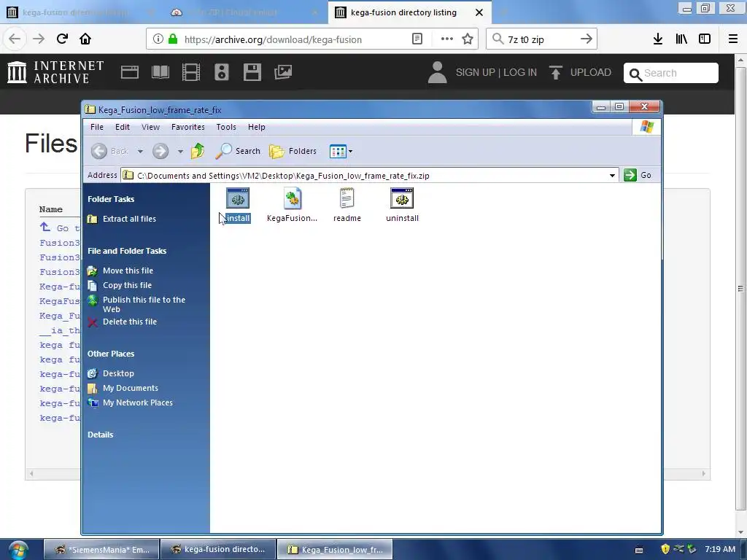Viewport: 747px width, 560px height.
Task: Toggle Firefox sidebar icon
Action: tap(705, 39)
